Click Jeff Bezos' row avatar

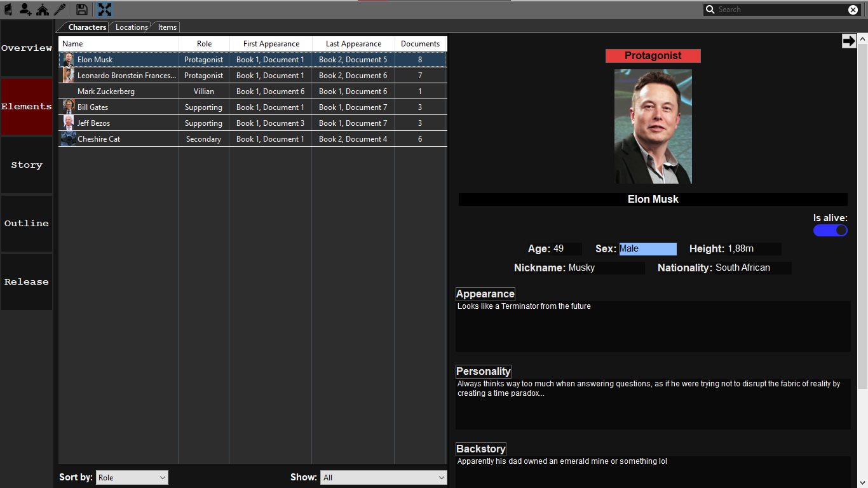click(69, 123)
